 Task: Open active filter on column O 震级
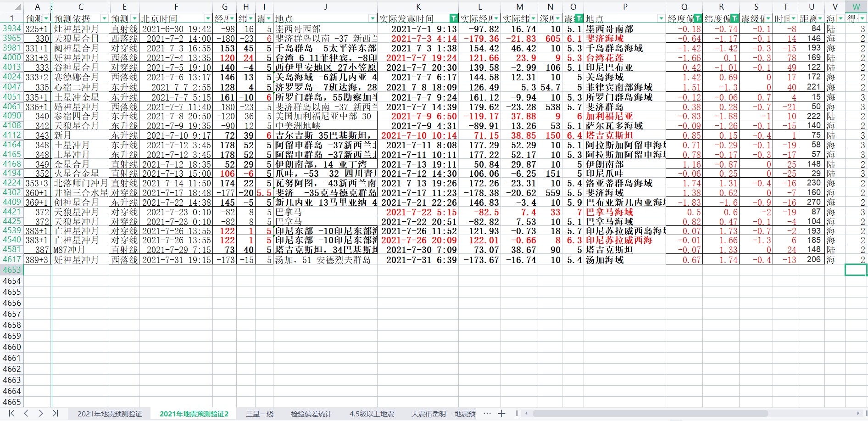[579, 18]
